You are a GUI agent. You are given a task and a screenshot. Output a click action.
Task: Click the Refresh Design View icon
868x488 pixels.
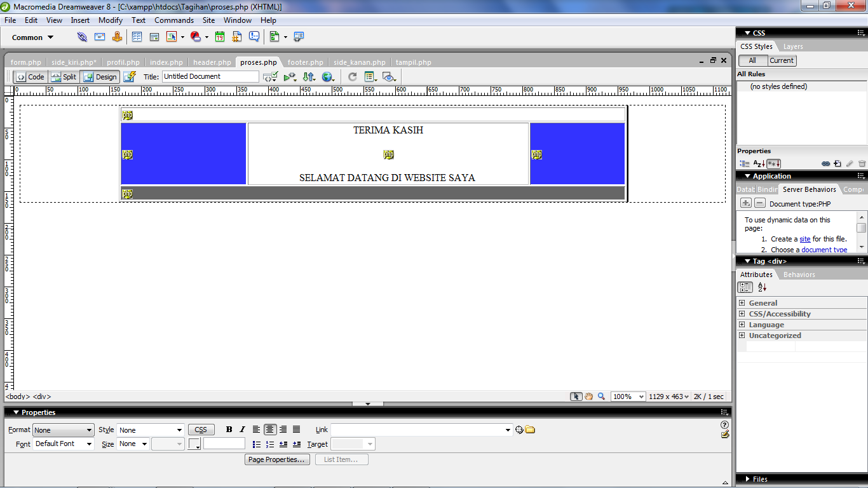(x=353, y=76)
